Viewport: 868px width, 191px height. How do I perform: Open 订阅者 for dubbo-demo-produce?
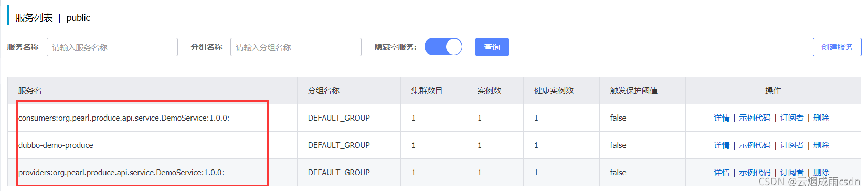(x=792, y=145)
